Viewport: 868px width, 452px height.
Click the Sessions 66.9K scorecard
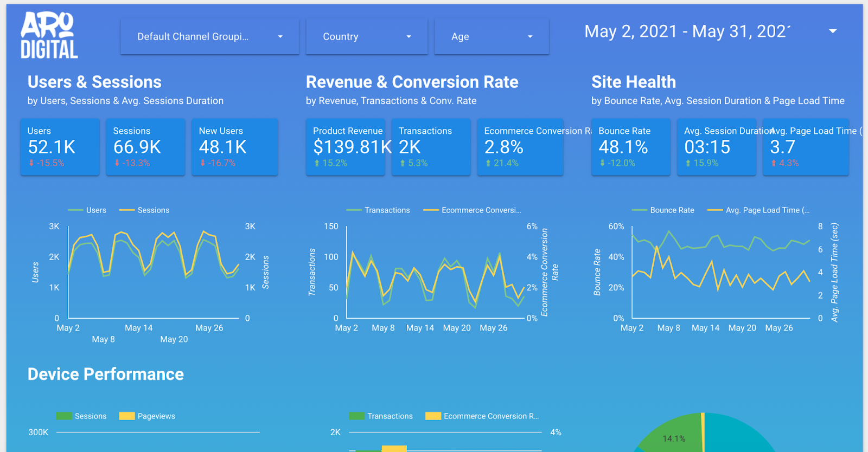pyautogui.click(x=145, y=147)
